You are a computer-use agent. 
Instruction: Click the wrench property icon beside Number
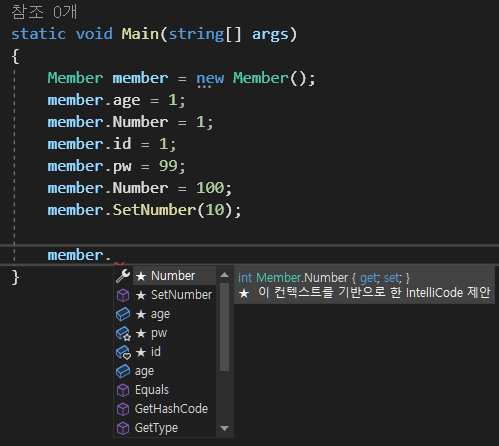tap(123, 276)
